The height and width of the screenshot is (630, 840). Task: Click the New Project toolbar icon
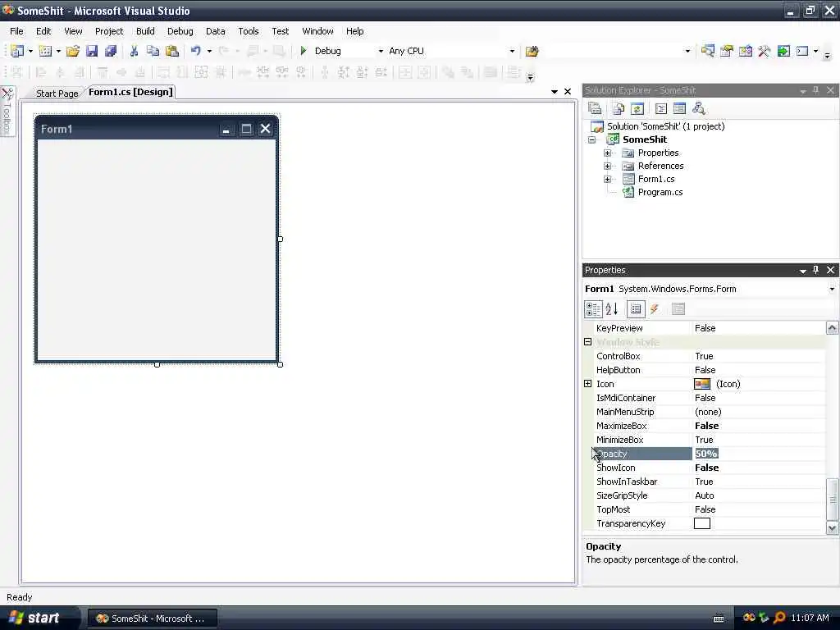click(17, 51)
